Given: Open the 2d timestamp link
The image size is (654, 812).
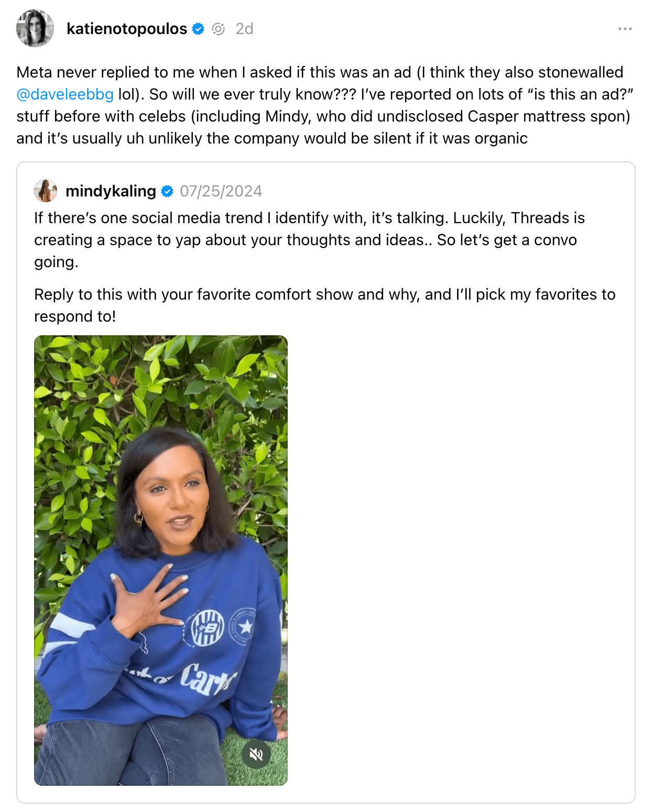Looking at the screenshot, I should point(244,29).
